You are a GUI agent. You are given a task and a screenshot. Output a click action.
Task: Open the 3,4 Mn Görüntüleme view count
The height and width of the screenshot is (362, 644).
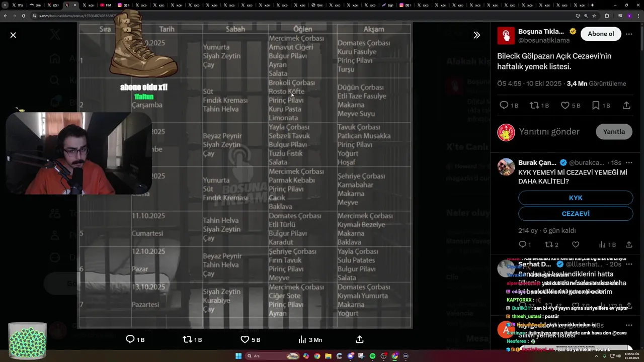tap(596, 83)
